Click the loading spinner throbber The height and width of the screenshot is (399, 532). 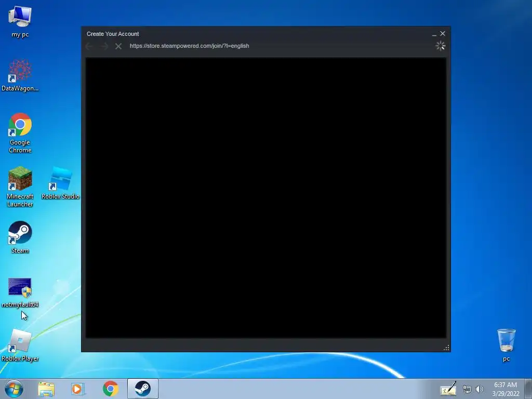[x=440, y=46]
